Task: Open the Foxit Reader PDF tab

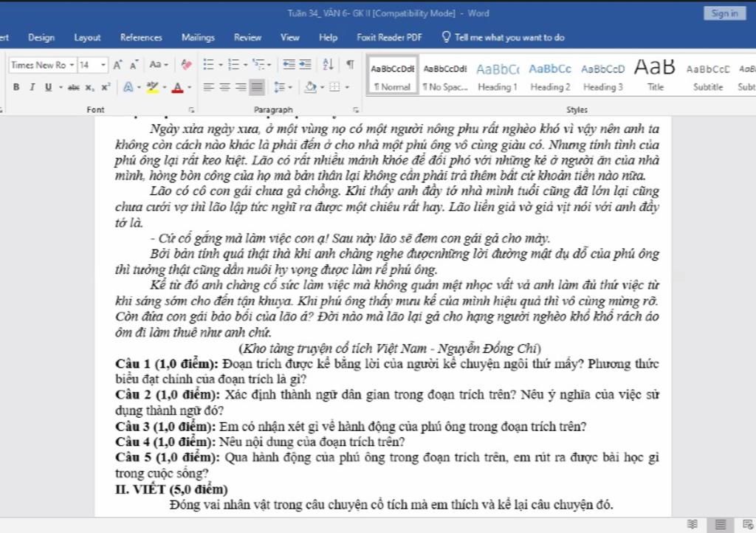Action: 390,37
